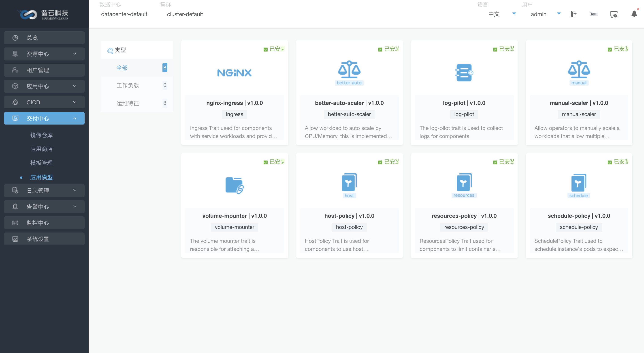Open the Yaml editor icon

click(x=594, y=14)
